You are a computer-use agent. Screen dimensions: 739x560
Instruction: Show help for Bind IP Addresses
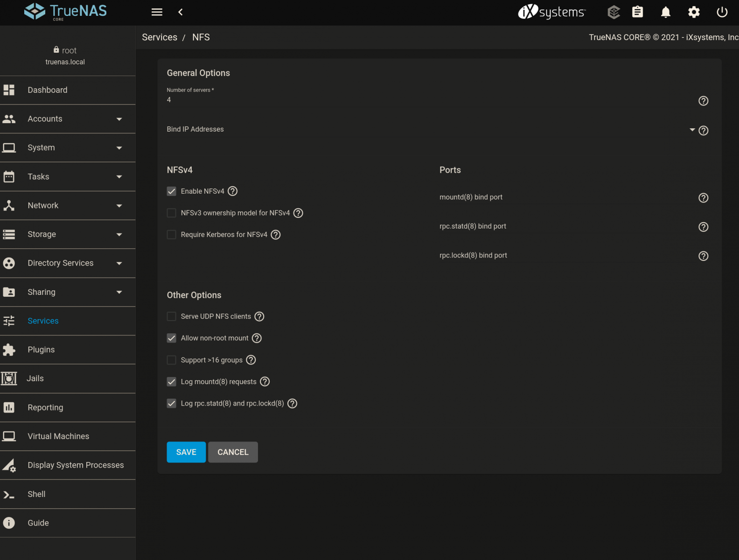tap(704, 131)
